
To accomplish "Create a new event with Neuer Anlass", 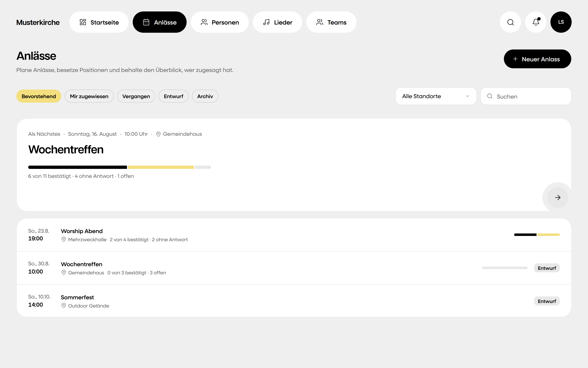I will pyautogui.click(x=537, y=59).
